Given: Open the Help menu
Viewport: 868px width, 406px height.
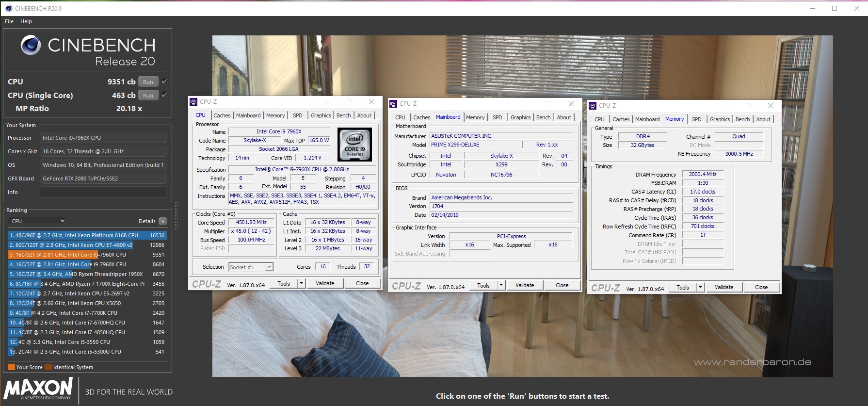Looking at the screenshot, I should 26,21.
